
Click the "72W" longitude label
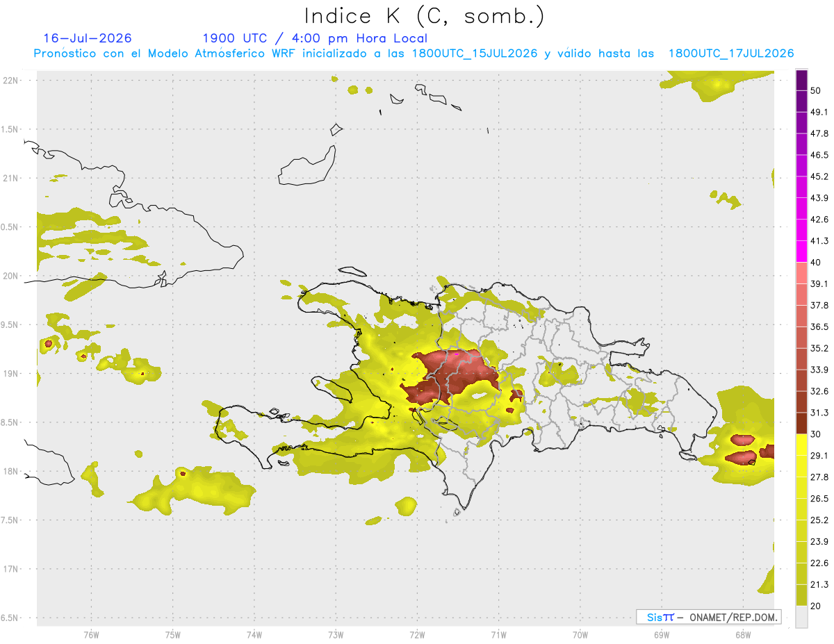click(x=417, y=634)
